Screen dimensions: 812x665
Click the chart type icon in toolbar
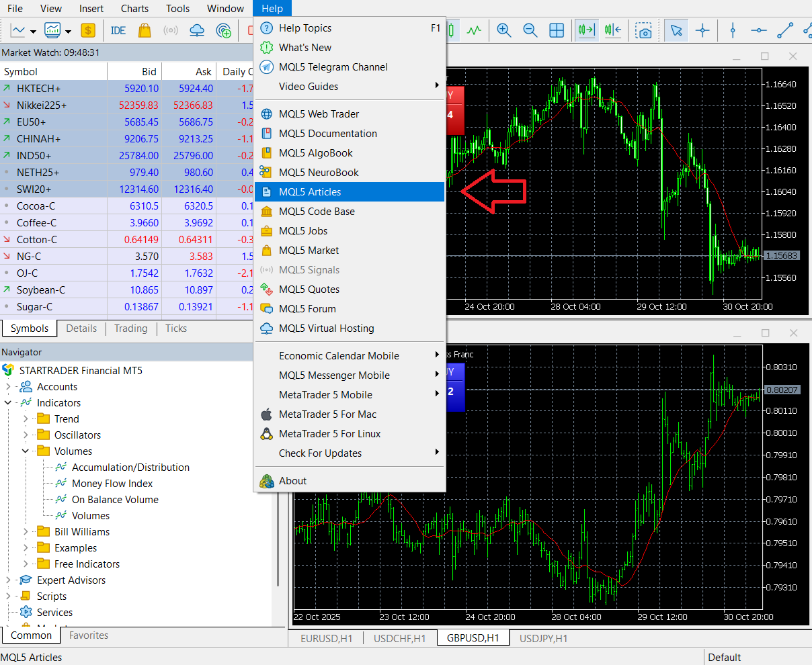tap(18, 30)
